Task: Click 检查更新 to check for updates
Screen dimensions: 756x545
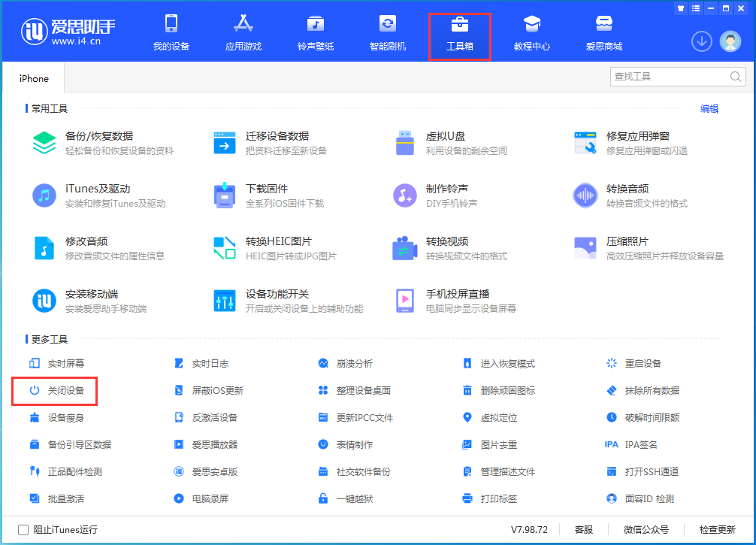Action: tap(720, 529)
